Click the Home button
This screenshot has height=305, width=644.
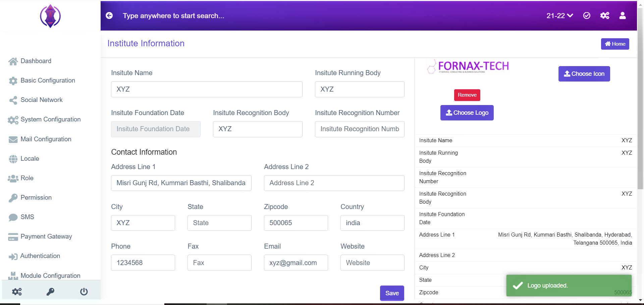pos(615,44)
